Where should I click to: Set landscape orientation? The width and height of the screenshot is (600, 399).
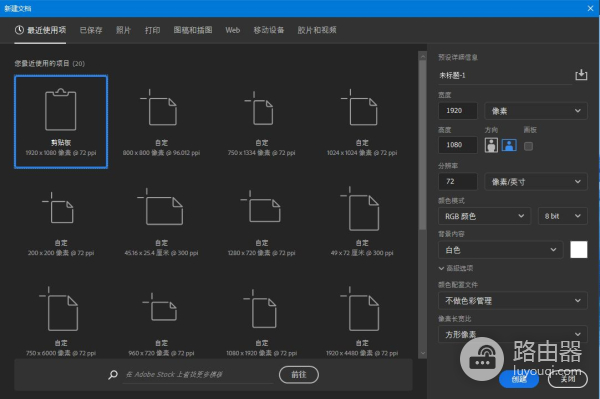click(x=509, y=145)
